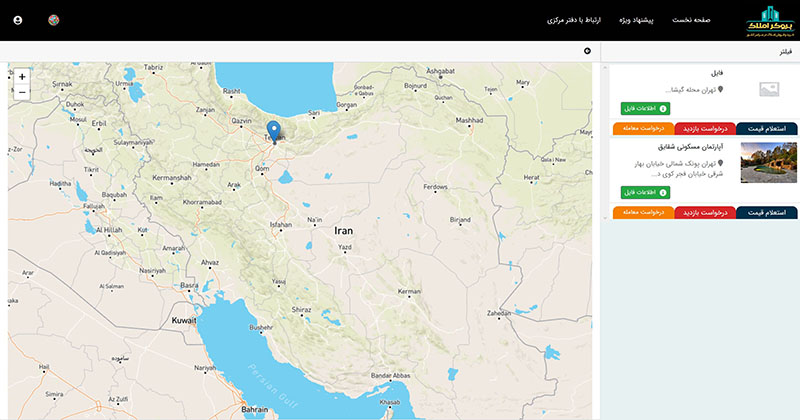The image size is (800, 420).
Task: Click the globe language icon in header
Action: [x=53, y=20]
